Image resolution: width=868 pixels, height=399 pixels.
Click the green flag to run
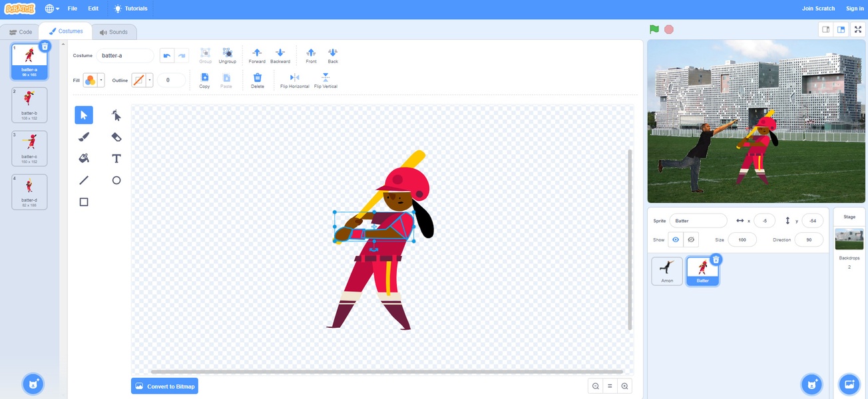[x=654, y=29]
